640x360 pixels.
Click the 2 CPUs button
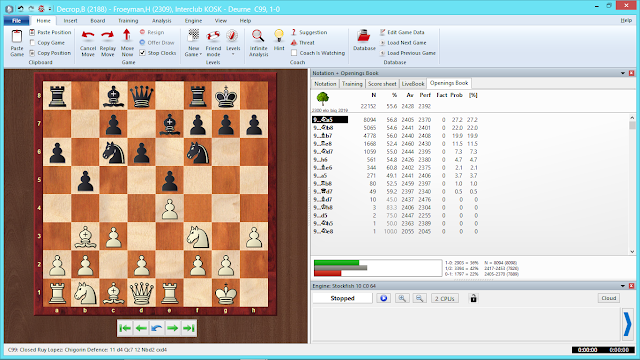click(444, 298)
